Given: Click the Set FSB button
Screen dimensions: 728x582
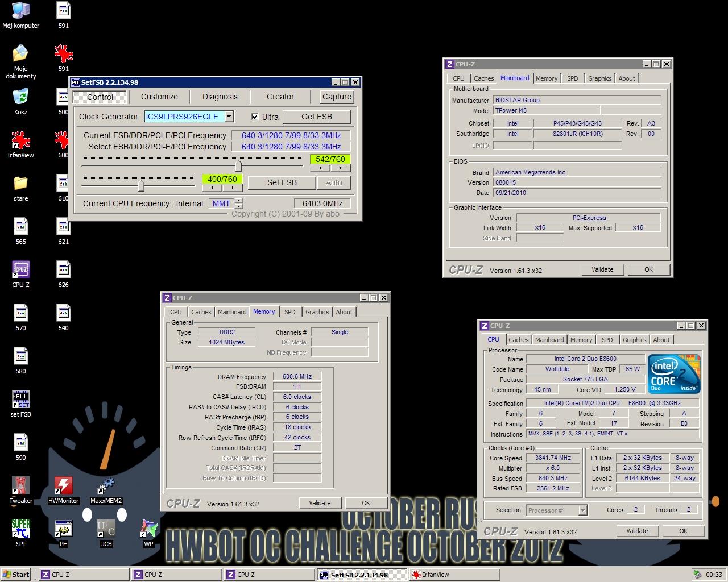Looking at the screenshot, I should [282, 182].
